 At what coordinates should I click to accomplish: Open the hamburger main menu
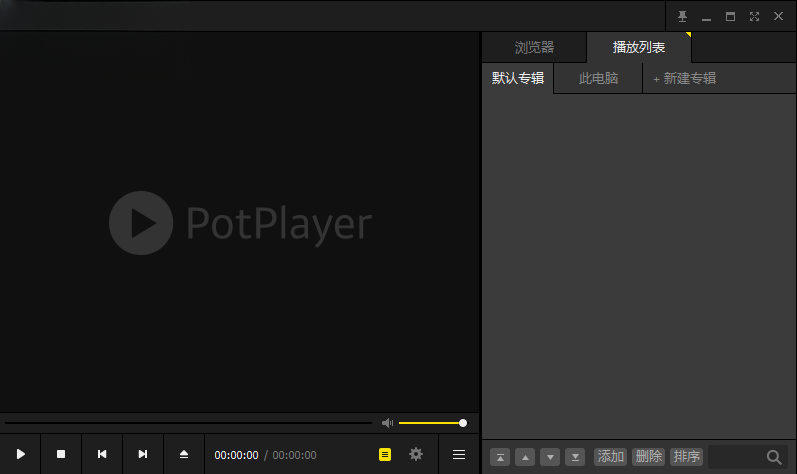coord(459,454)
